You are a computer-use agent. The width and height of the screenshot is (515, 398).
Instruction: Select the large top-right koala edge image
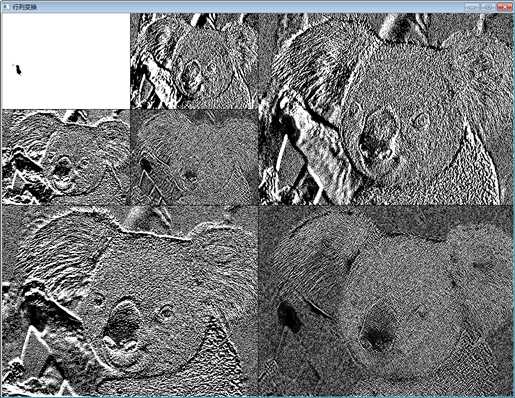coord(385,109)
